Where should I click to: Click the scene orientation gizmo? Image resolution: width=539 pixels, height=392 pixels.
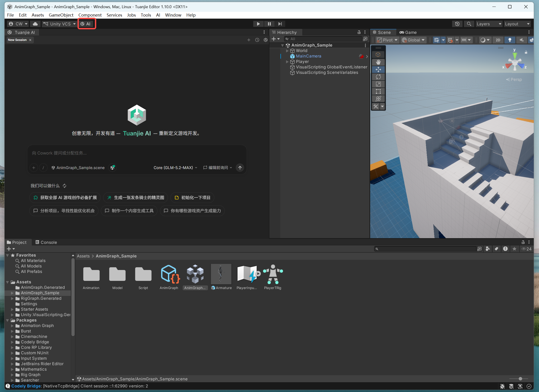515,62
